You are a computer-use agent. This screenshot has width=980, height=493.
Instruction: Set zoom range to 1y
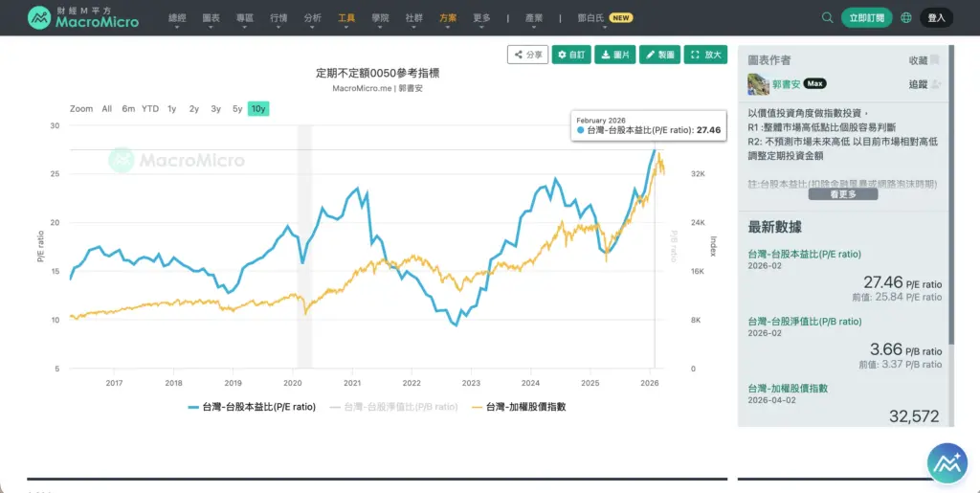(x=172, y=109)
